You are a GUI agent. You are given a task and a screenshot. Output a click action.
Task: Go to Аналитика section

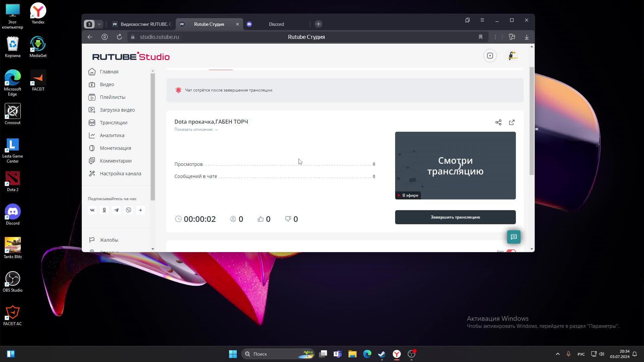[112, 135]
